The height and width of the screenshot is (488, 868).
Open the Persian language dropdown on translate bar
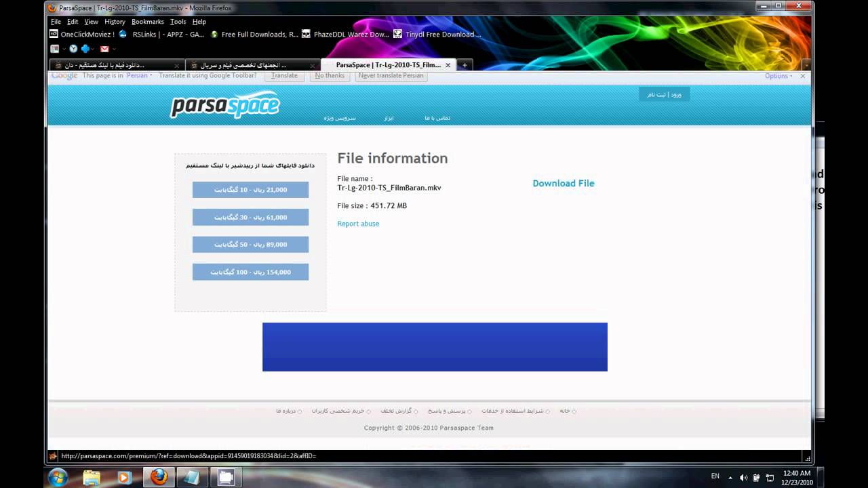[138, 76]
